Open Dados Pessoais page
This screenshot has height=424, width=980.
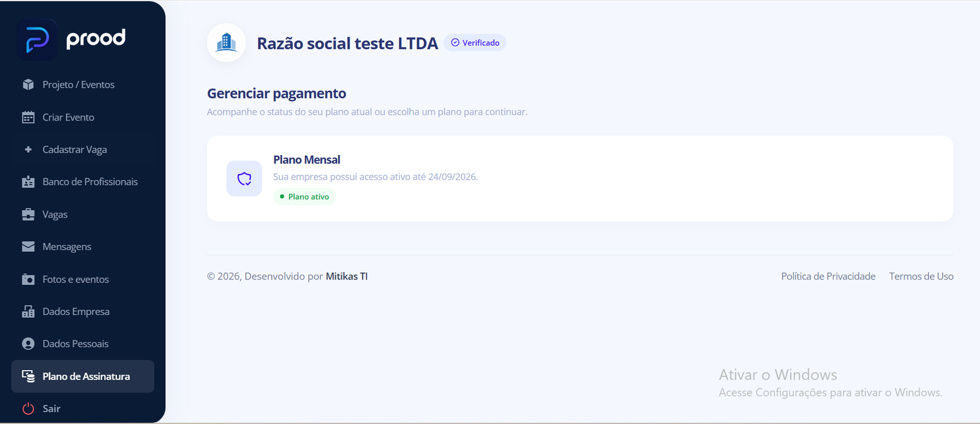click(x=75, y=344)
